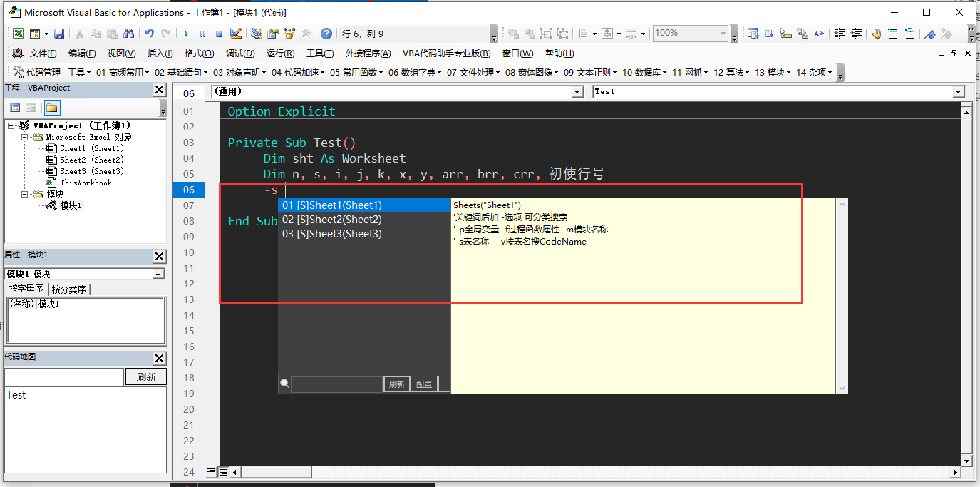Collapse the VBAProject (工作簿1) tree node
Viewport: 980px width, 487px height.
11,125
